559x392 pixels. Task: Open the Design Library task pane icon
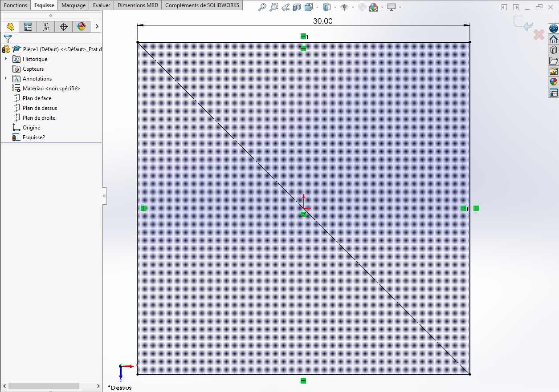pyautogui.click(x=554, y=50)
